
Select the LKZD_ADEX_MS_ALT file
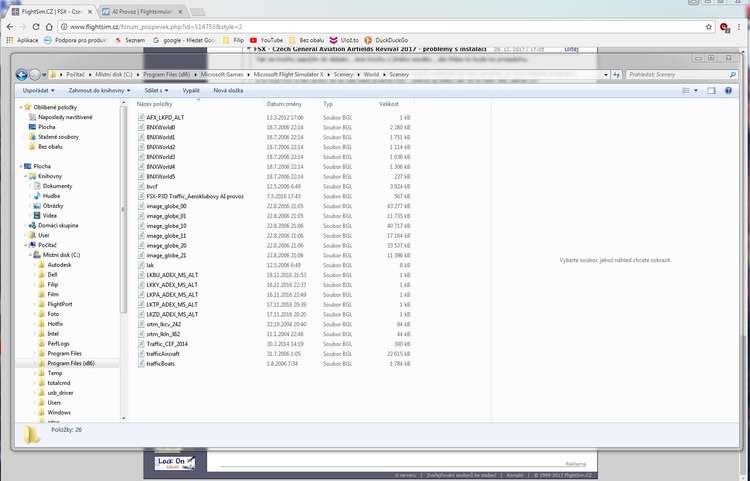pos(168,315)
